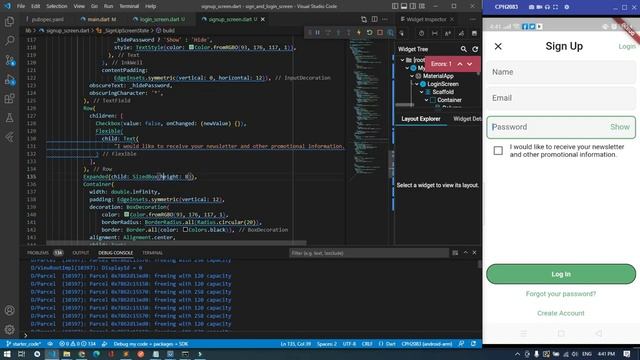Collapse the [root] tree node
The height and width of the screenshot is (360, 640).
[402, 60]
